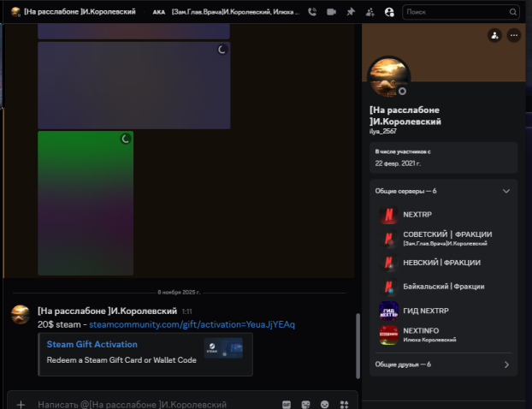Image resolution: width=532 pixels, height=409 pixels.
Task: Expand the Общие друзья section
Action: [505, 365]
